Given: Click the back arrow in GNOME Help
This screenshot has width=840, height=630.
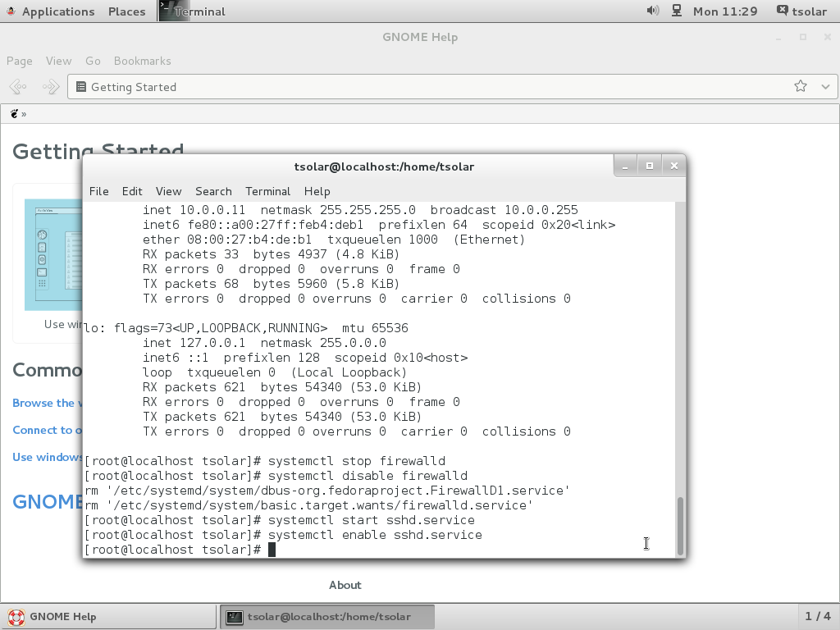Looking at the screenshot, I should (x=18, y=86).
